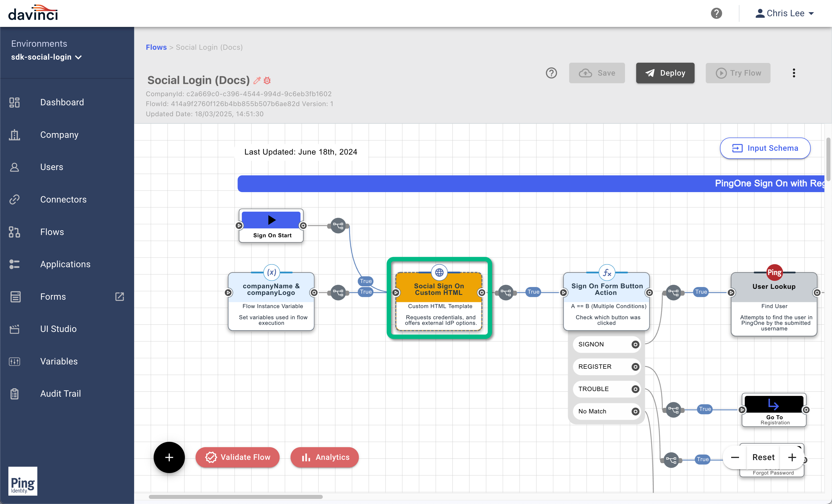
Task: Select the Variables icon in the sidebar
Action: coord(14,361)
